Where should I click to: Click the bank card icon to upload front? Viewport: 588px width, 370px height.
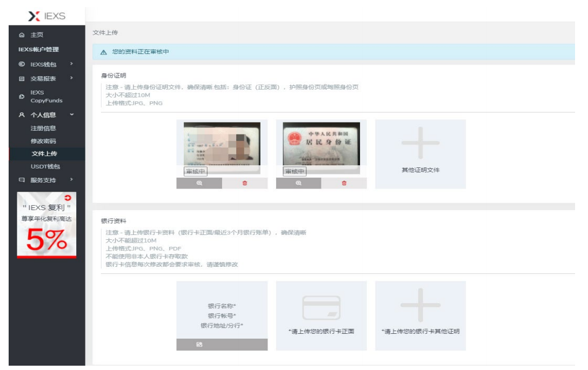322,308
